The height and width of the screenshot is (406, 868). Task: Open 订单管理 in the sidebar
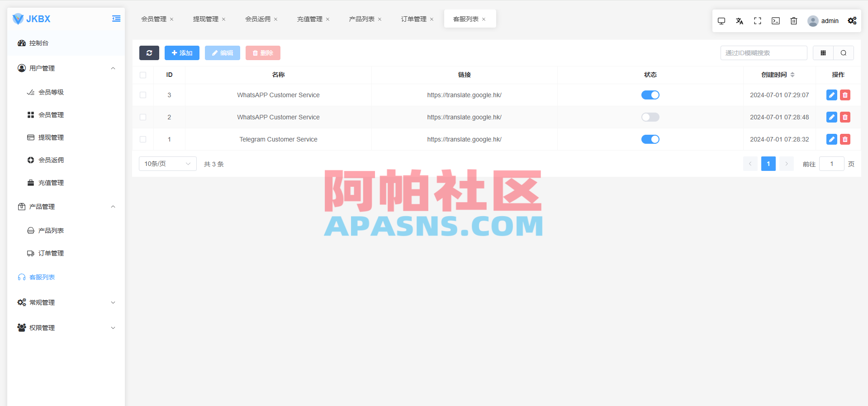coord(66,253)
